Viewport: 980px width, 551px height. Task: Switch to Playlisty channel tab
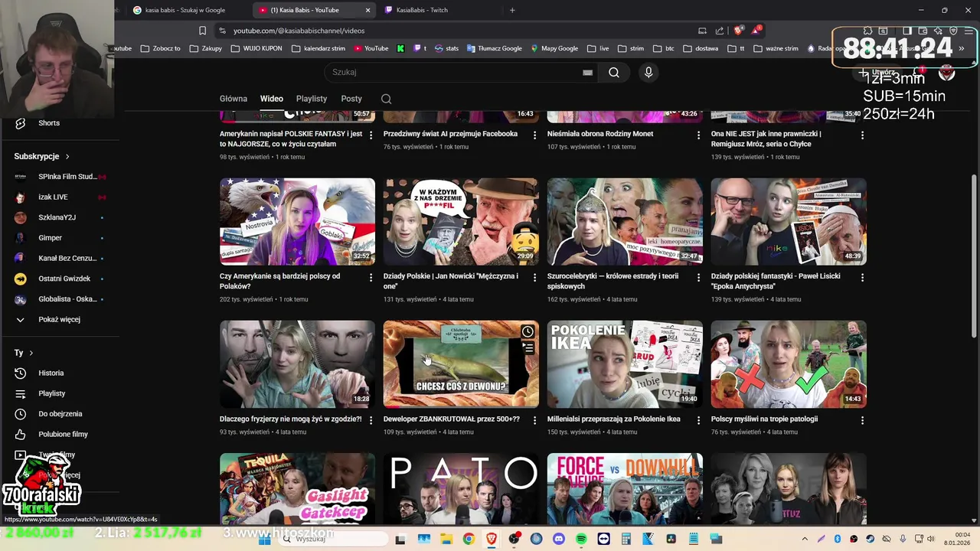click(x=312, y=99)
